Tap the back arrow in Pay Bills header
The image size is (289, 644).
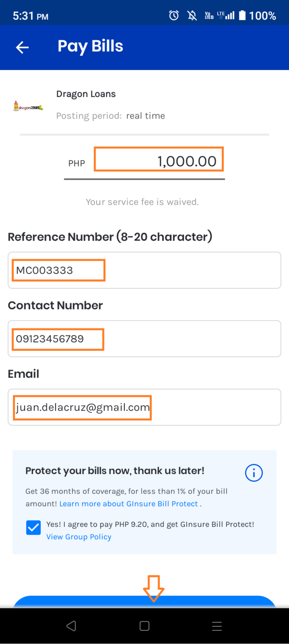point(22,47)
